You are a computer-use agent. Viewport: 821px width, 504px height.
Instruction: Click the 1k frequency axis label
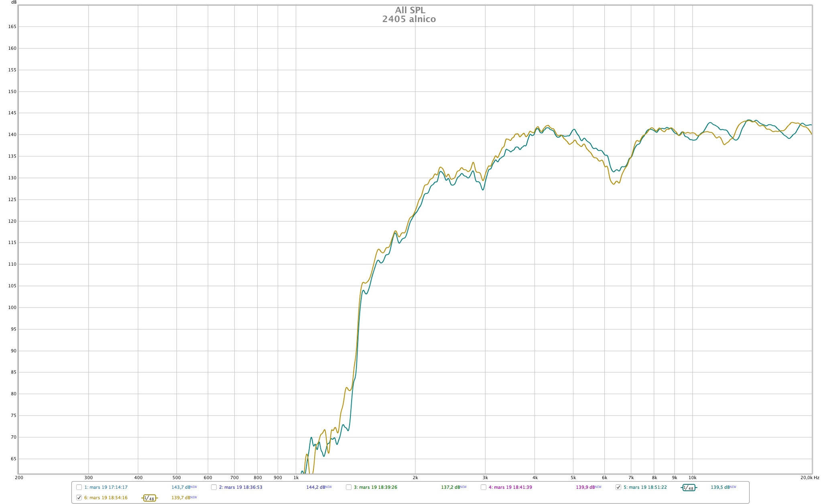tap(296, 478)
